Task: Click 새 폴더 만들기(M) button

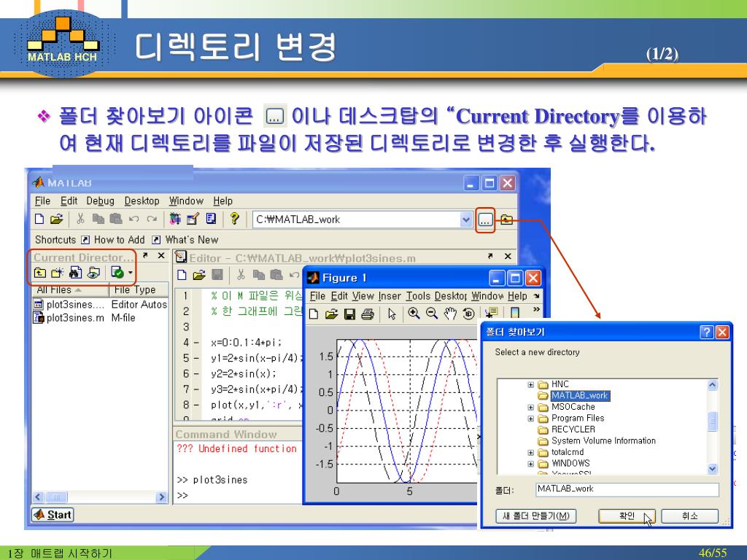Action: click(x=536, y=516)
